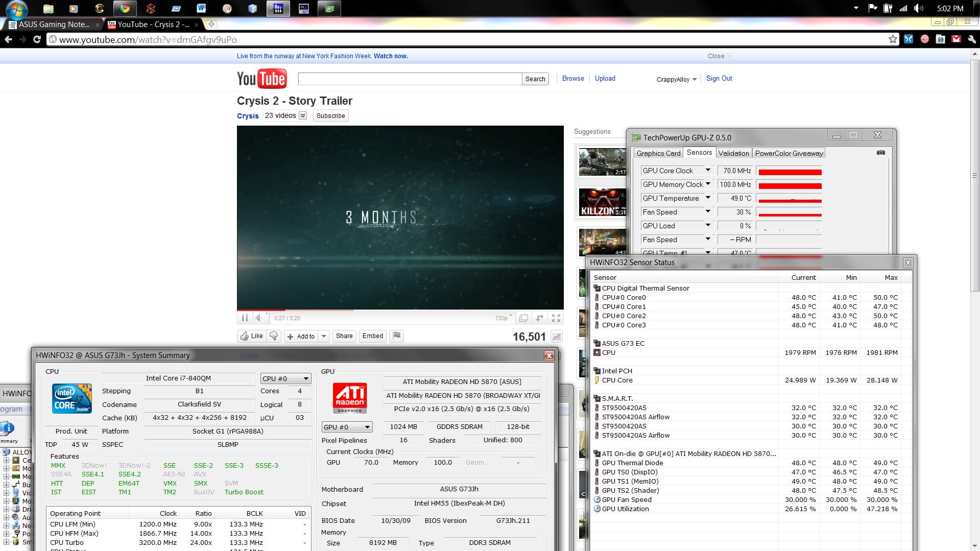The image size is (980, 551).
Task: Switch to the Graphics Card tab
Action: 658,153
